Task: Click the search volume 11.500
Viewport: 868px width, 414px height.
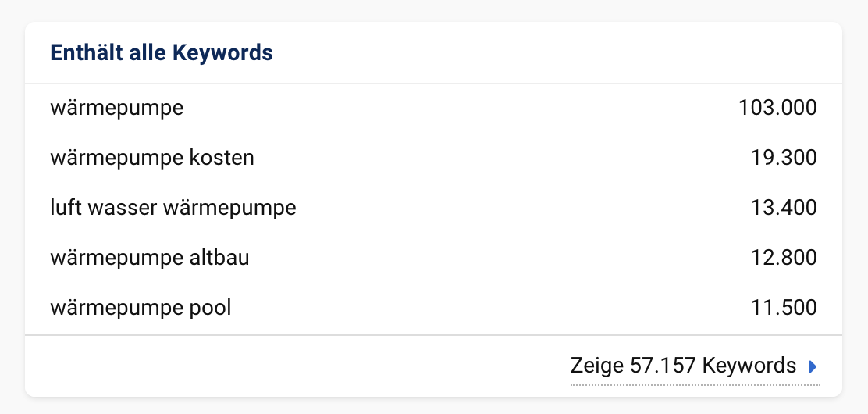Action: (784, 307)
